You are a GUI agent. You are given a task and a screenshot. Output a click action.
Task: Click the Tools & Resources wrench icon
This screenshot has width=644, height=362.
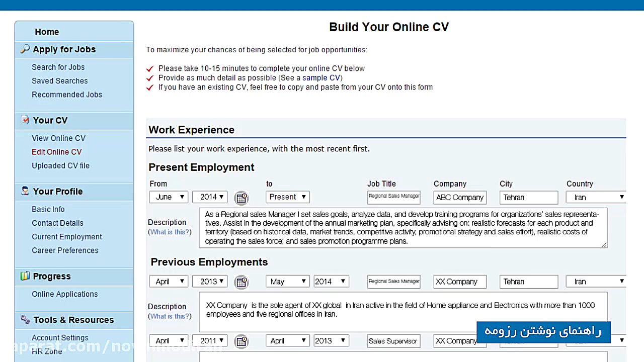click(25, 319)
